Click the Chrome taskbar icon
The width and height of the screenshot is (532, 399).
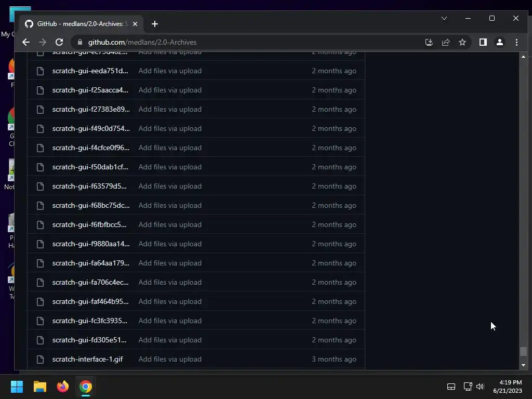(86, 387)
